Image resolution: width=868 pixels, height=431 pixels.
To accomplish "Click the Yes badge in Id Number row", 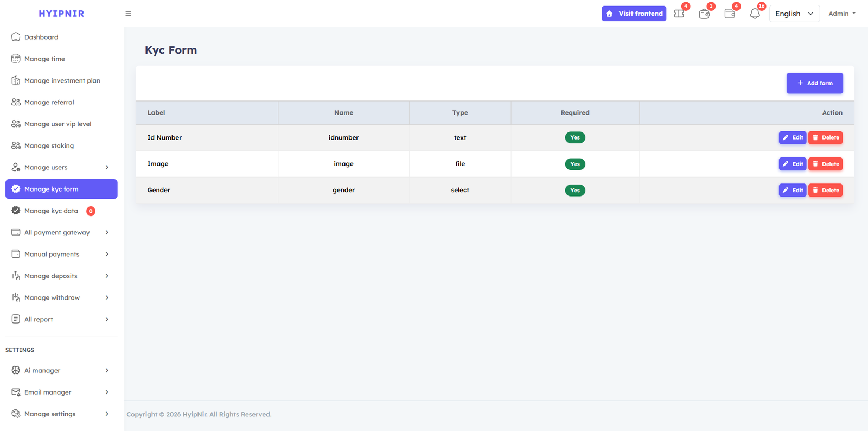I will pyautogui.click(x=575, y=137).
